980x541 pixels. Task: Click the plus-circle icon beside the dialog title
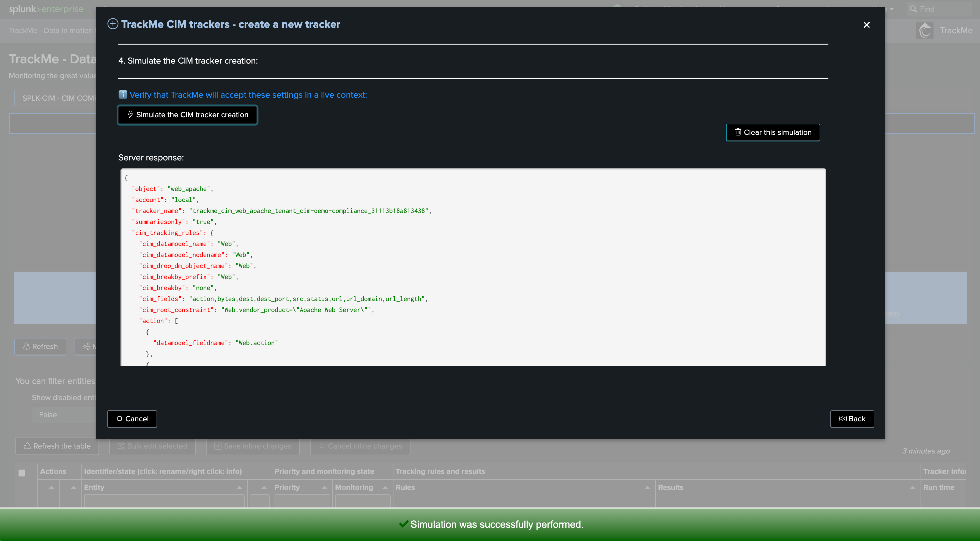113,24
